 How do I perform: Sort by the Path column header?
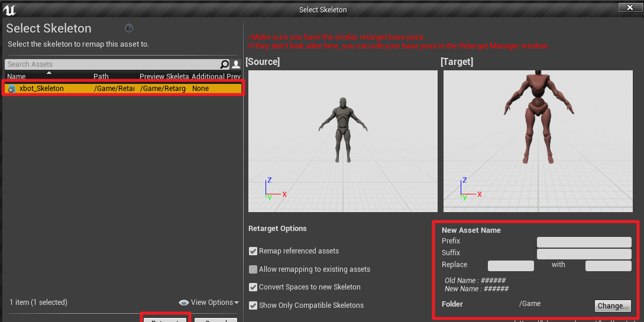[114, 76]
